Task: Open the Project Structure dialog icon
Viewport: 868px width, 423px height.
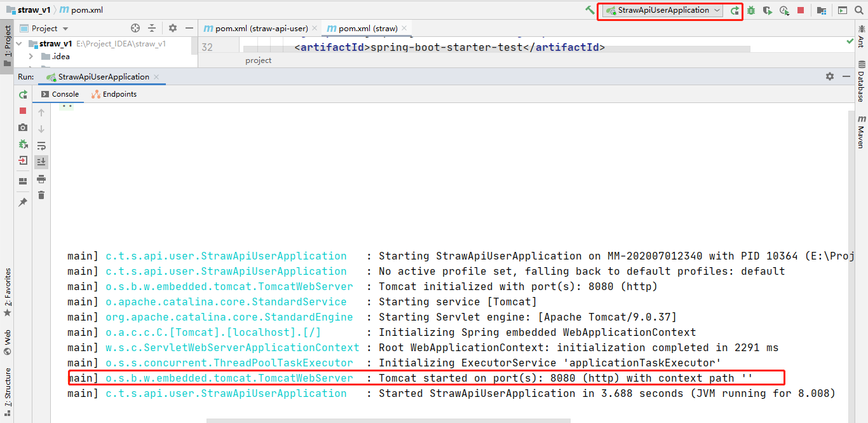Action: pyautogui.click(x=822, y=10)
